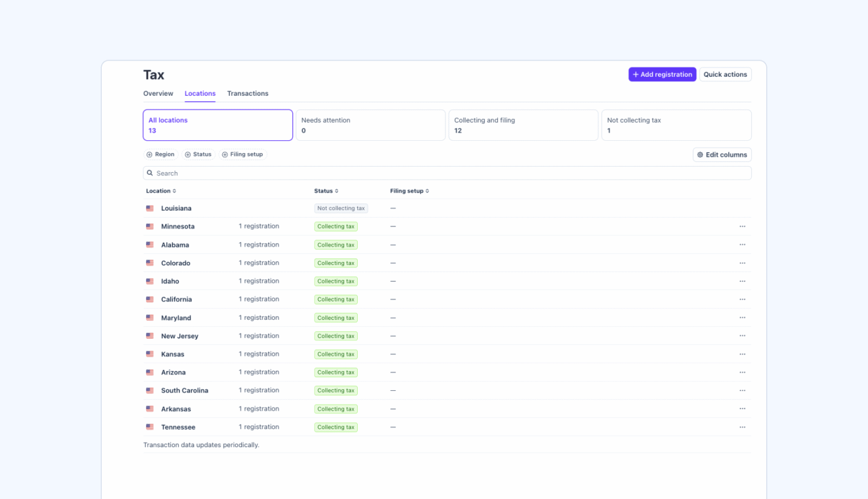Screen dimensions: 868x499
Task: Click the search magnifier icon
Action: (150, 173)
